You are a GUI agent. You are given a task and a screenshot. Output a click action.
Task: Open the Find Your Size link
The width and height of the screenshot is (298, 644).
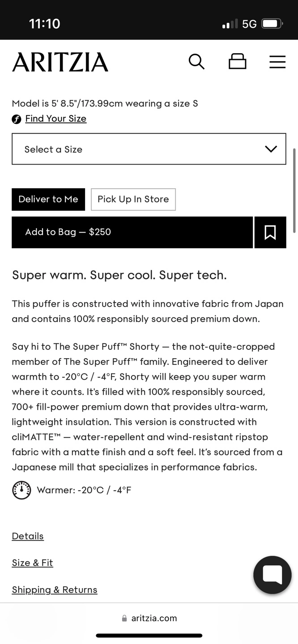point(55,119)
